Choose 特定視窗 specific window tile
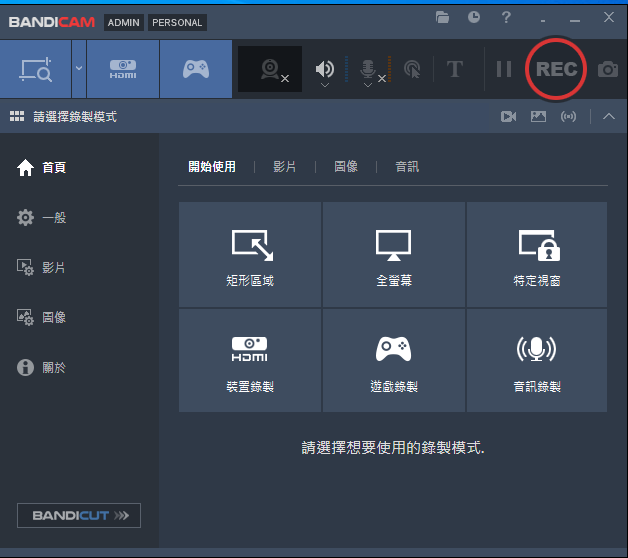The image size is (628, 558). [x=536, y=255]
